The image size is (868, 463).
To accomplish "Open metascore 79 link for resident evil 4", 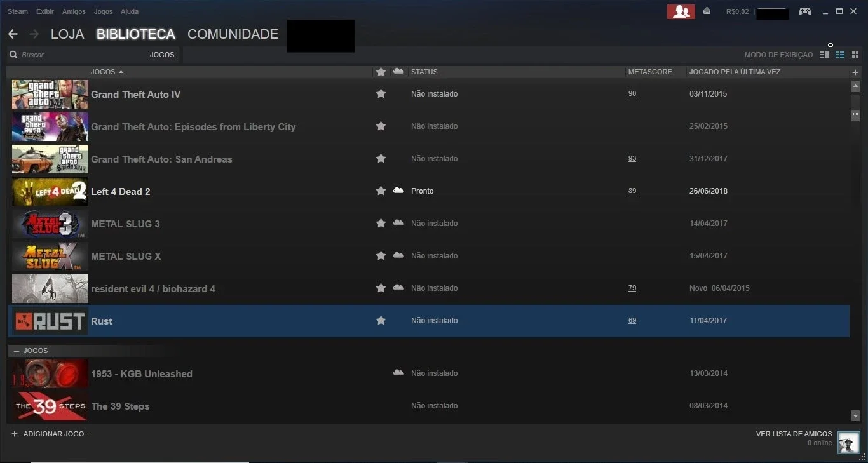I will (632, 288).
